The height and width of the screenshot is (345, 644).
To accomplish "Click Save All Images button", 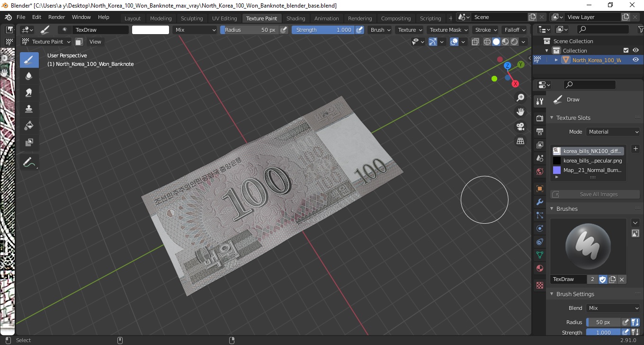I will [595, 194].
